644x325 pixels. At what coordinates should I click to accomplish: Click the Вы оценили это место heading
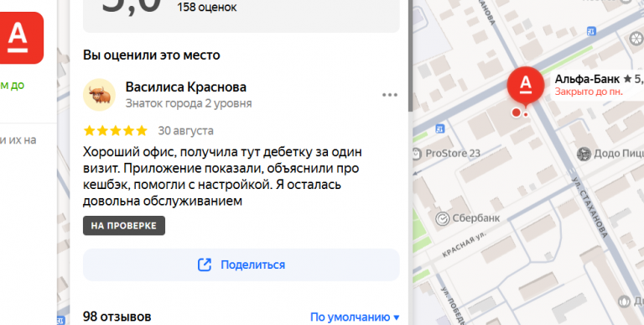point(152,55)
